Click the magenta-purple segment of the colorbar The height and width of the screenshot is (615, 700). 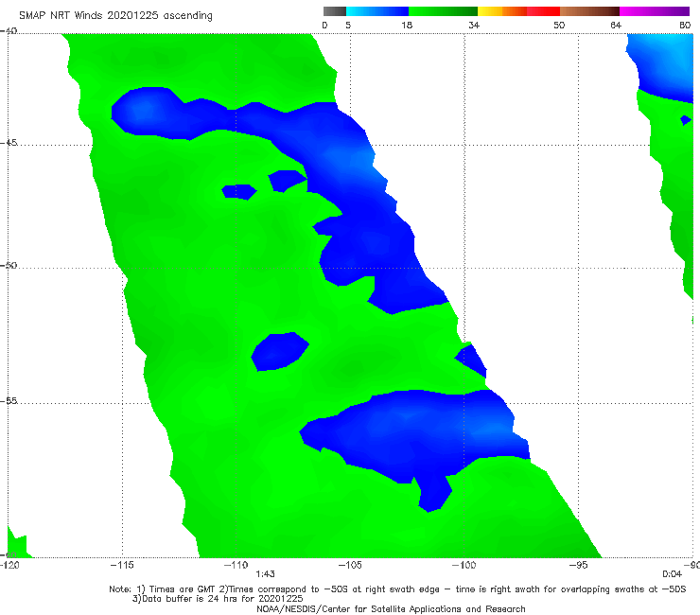654,11
